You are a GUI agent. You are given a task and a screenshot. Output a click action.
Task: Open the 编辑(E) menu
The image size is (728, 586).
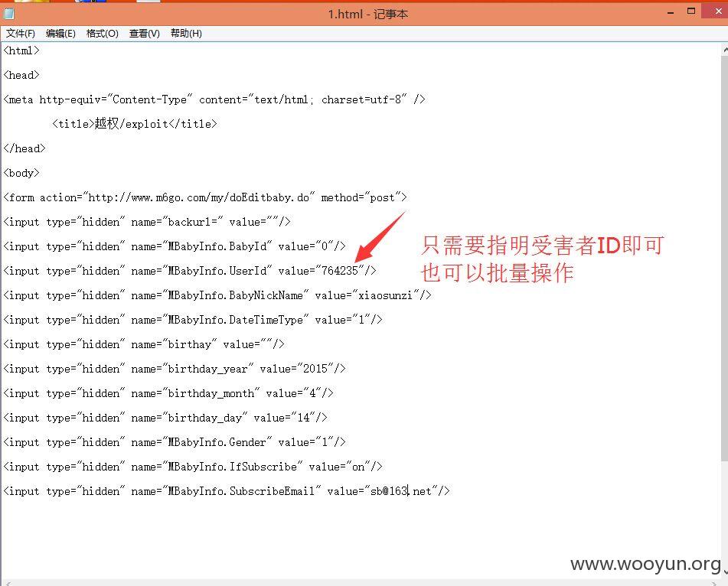60,34
